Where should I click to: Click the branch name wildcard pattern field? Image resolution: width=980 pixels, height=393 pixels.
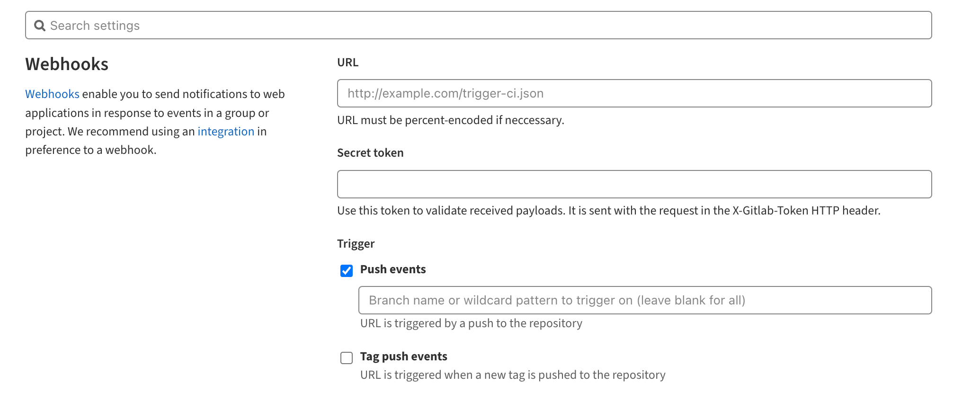point(645,300)
